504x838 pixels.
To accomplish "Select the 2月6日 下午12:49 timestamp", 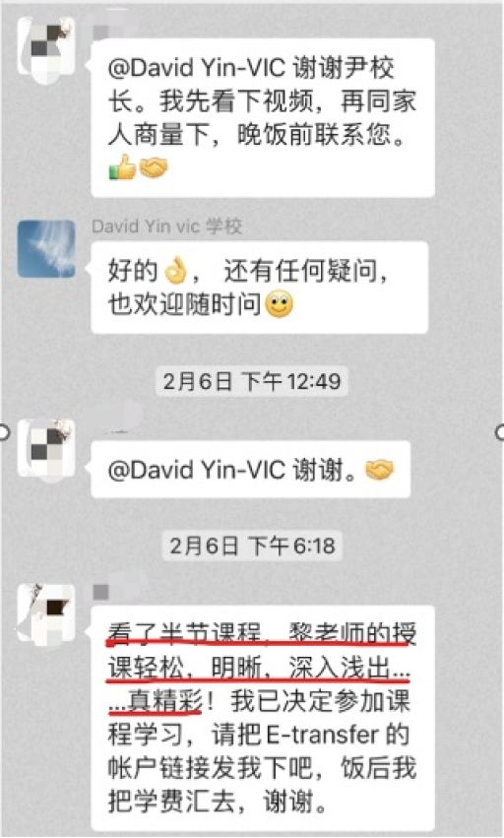I will (x=252, y=381).
